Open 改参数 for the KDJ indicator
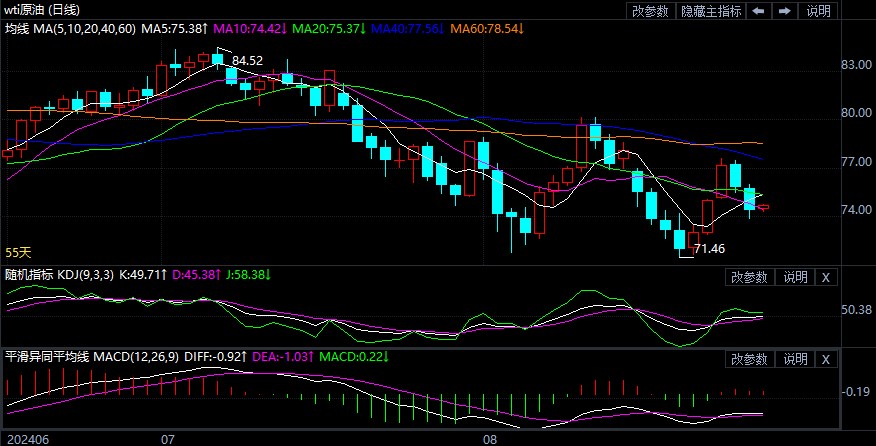The image size is (876, 446). pos(748,277)
